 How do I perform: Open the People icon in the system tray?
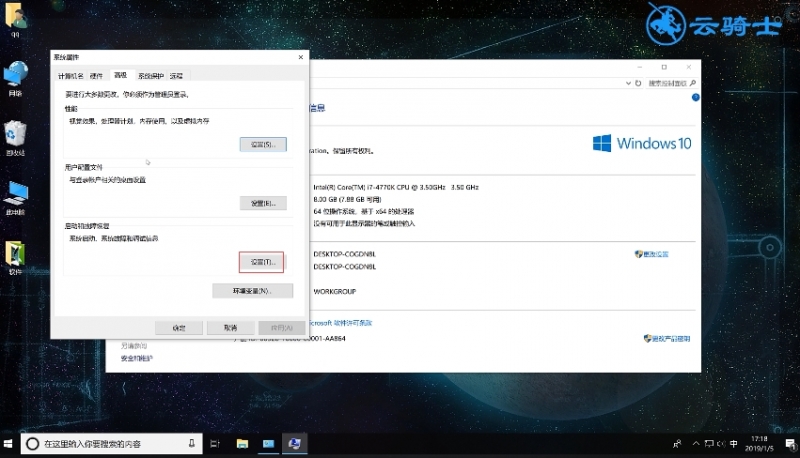point(677,444)
